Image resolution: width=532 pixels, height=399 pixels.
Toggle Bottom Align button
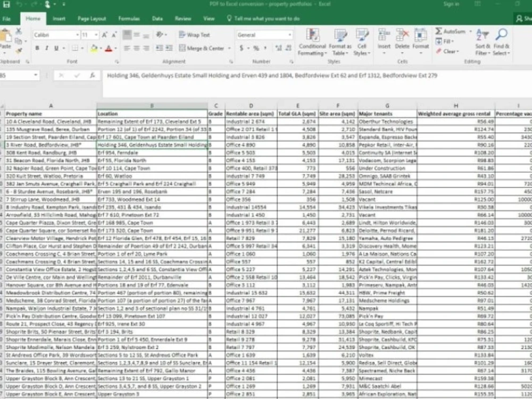coord(146,35)
